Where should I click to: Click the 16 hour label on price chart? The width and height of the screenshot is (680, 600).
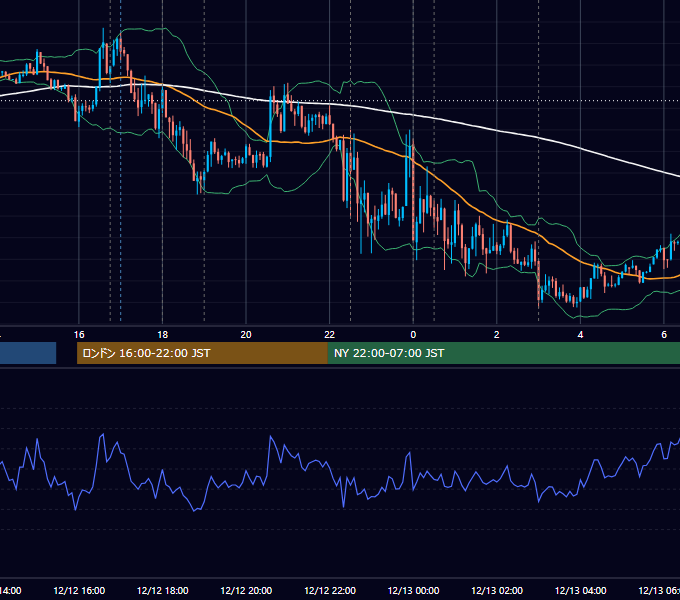point(79,334)
